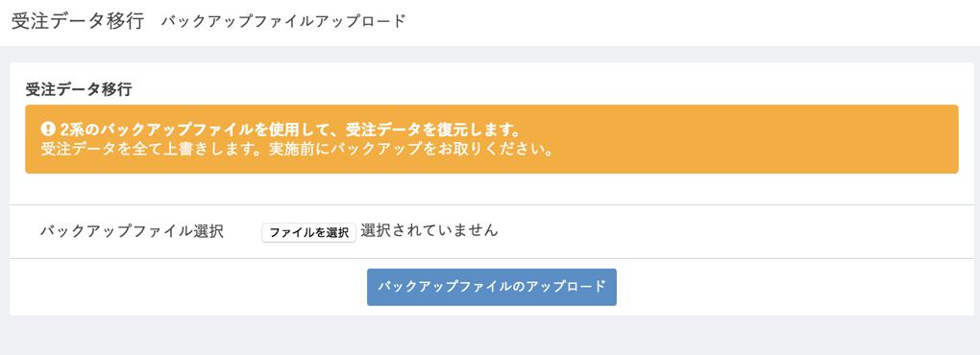Image resolution: width=980 pixels, height=355 pixels.
Task: Click the bold 受注データ移行 section heading
Action: click(x=78, y=90)
